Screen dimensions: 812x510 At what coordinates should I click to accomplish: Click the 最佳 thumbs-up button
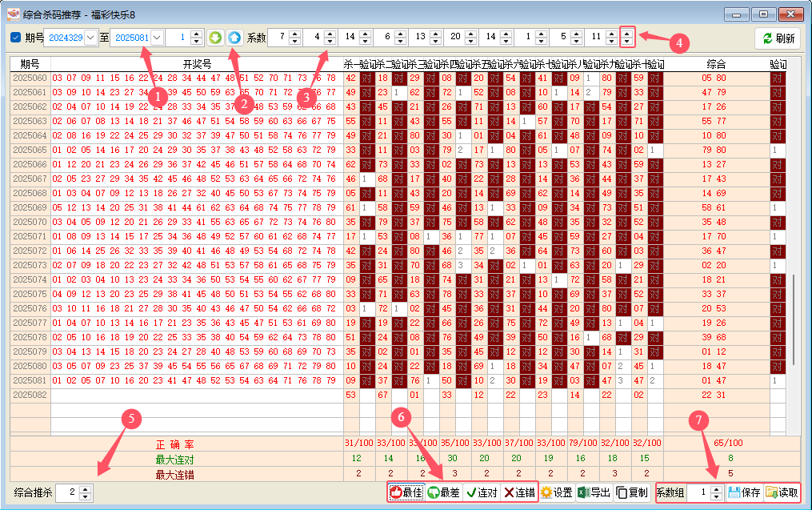point(406,492)
